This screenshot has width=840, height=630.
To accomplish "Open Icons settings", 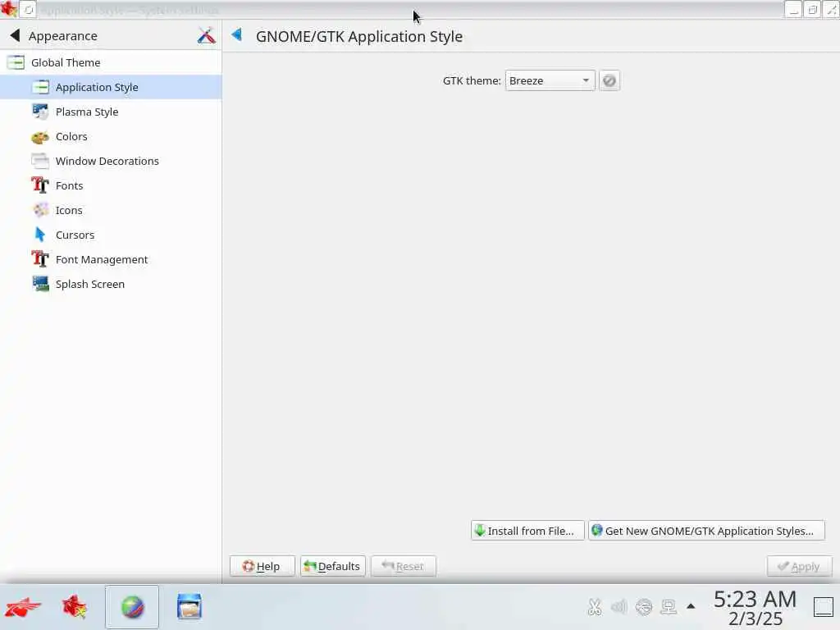I will tap(111, 211).
